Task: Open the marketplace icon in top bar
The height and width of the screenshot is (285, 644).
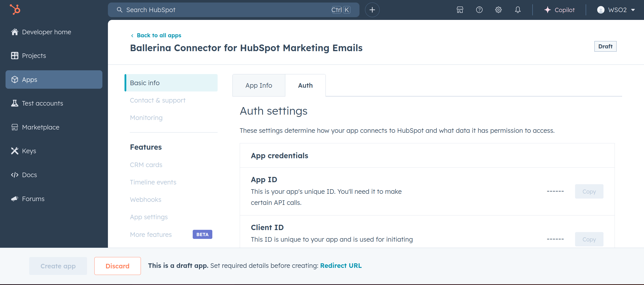Action: pos(460,10)
